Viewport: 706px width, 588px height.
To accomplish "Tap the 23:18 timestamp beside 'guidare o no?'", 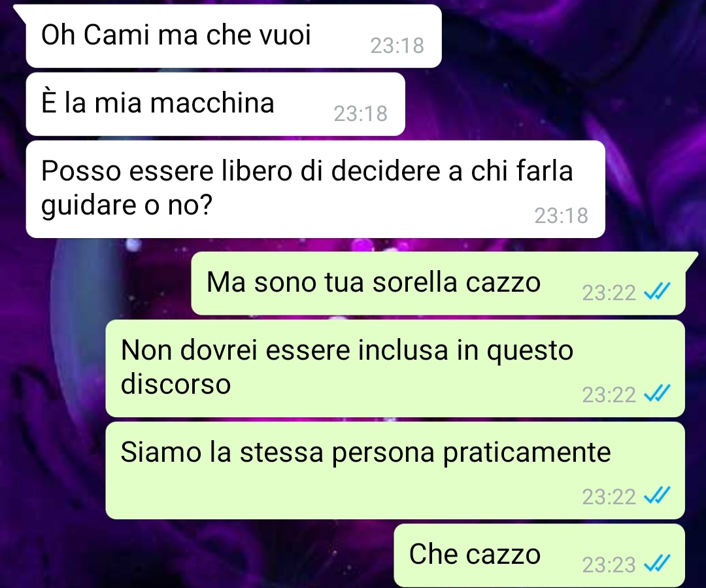I will pyautogui.click(x=561, y=215).
